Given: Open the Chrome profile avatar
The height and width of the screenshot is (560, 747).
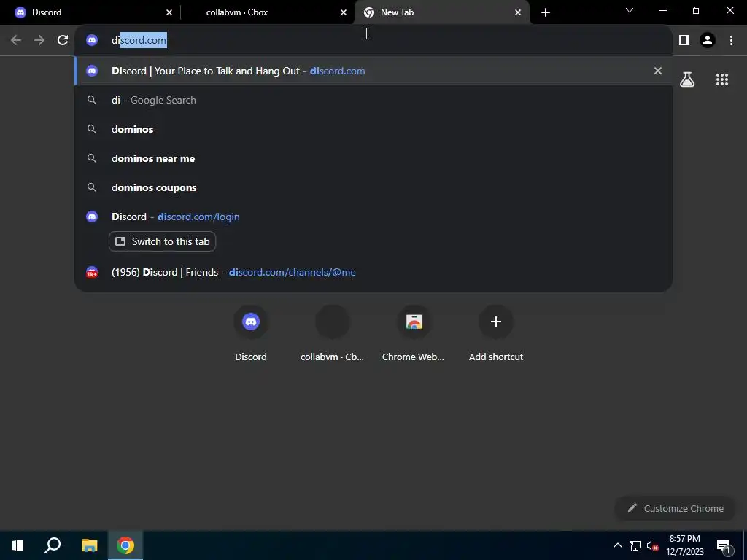Looking at the screenshot, I should coord(708,40).
